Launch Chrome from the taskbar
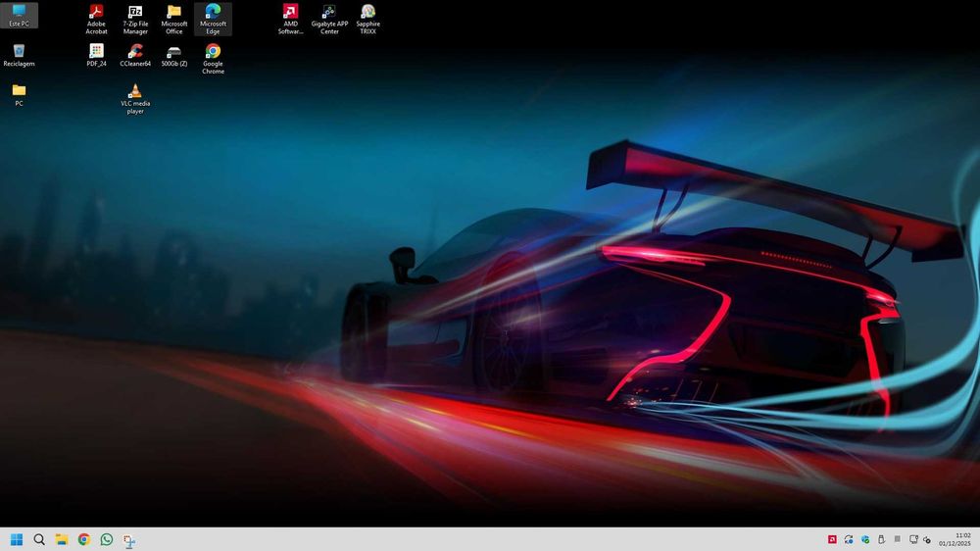The height and width of the screenshot is (551, 980). tap(83, 539)
